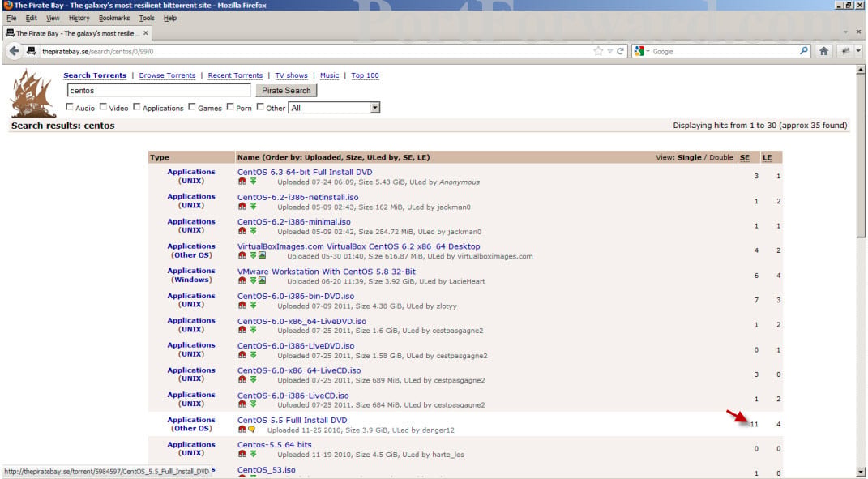Check the Other category checkbox
The image size is (868, 479).
point(260,107)
